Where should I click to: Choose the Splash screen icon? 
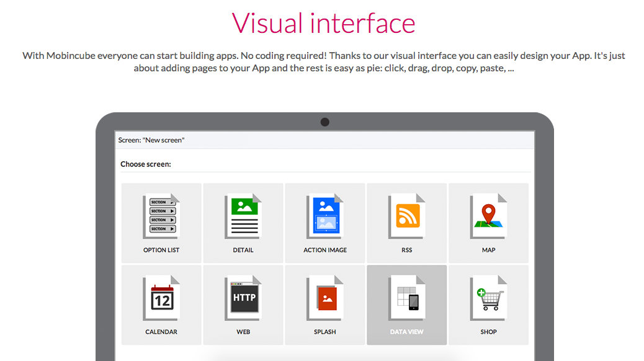pyautogui.click(x=325, y=298)
